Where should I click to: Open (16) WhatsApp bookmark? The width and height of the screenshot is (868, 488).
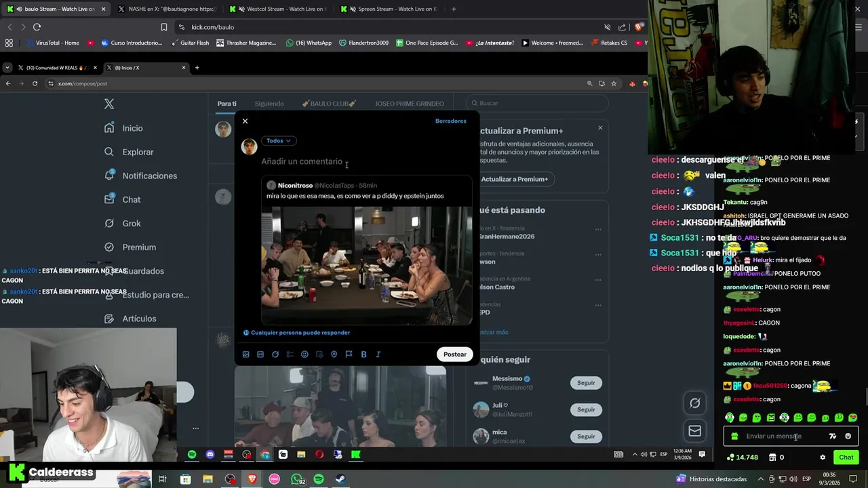pyautogui.click(x=309, y=43)
